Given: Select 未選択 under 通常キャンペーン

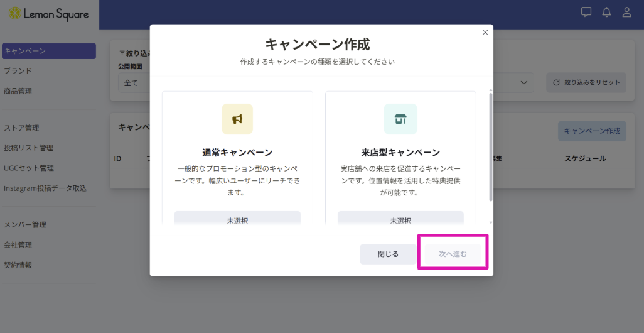Looking at the screenshot, I should click(x=237, y=219).
